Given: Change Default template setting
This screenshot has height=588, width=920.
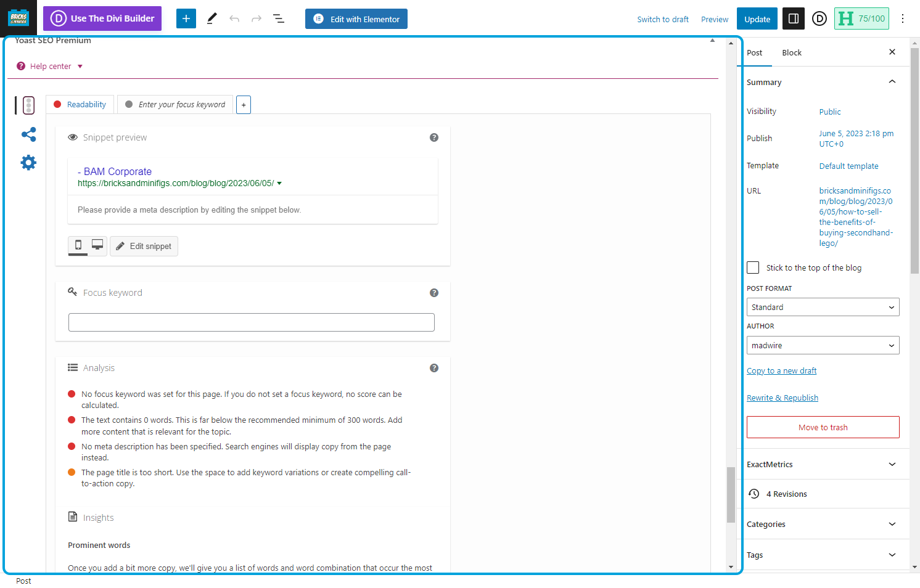Looking at the screenshot, I should 848,166.
